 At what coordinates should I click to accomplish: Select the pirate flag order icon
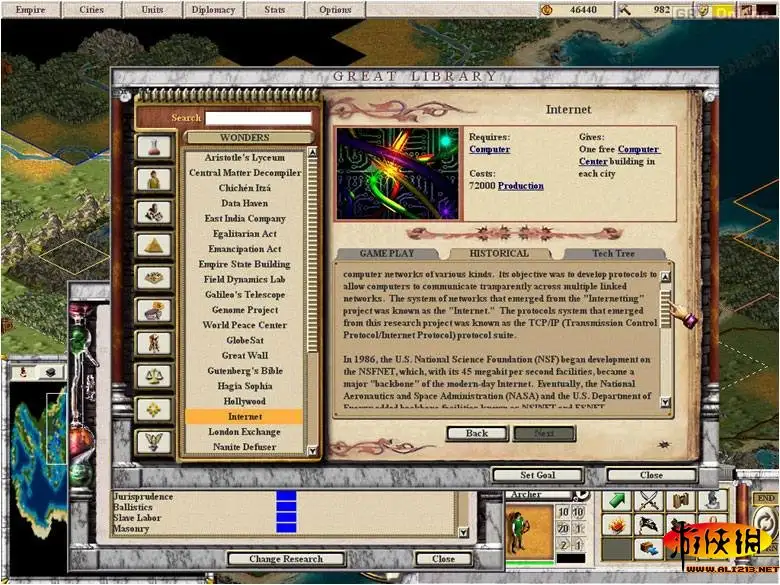[649, 525]
